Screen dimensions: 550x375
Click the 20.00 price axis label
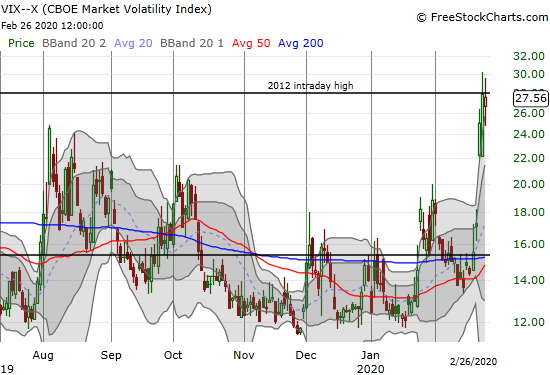tap(529, 184)
